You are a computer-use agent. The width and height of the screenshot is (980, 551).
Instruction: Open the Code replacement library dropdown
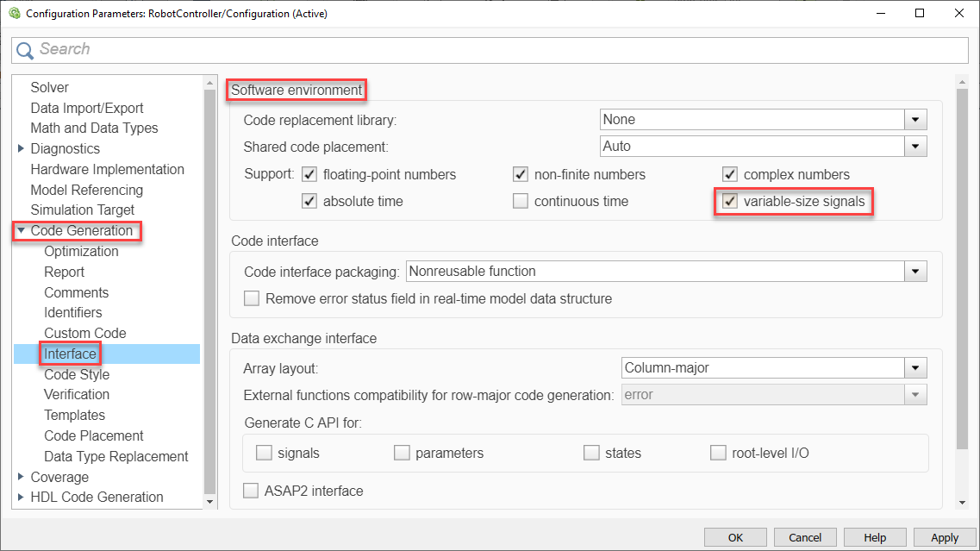(915, 120)
